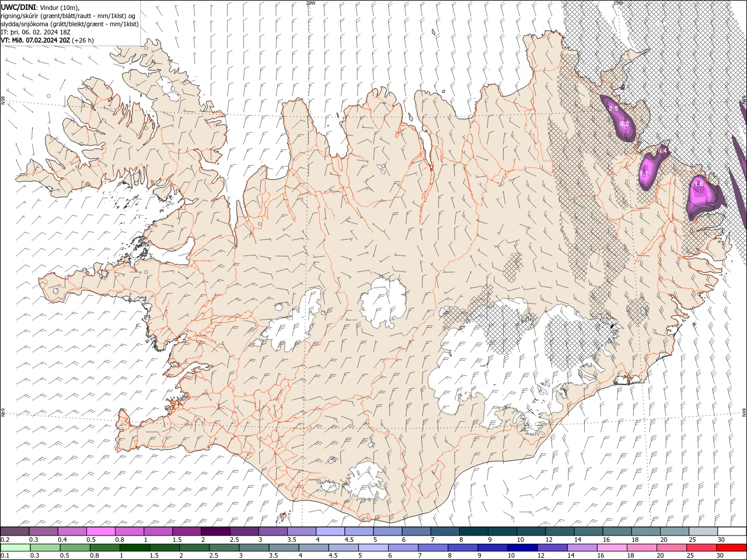Click the "rigning/skúrir" legend description line
Viewport: 747px width, 560px height.
point(68,16)
